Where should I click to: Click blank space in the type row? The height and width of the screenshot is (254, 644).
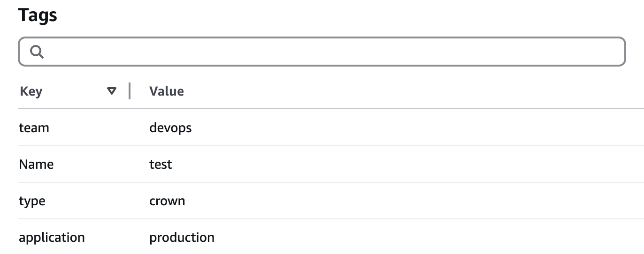click(399, 201)
